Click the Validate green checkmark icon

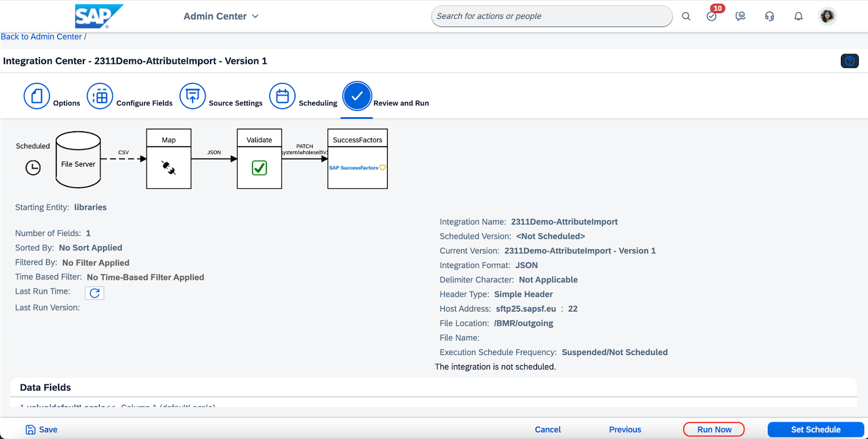[259, 168]
